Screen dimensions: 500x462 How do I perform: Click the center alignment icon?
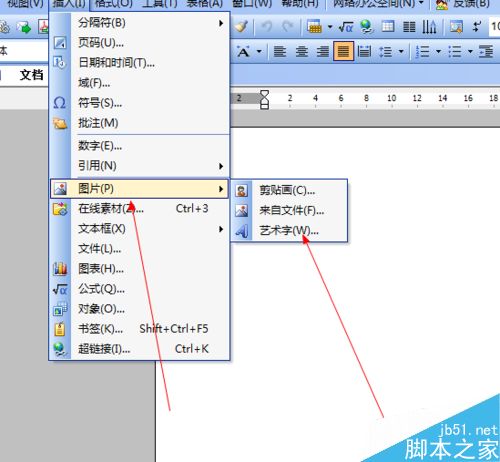pos(302,52)
